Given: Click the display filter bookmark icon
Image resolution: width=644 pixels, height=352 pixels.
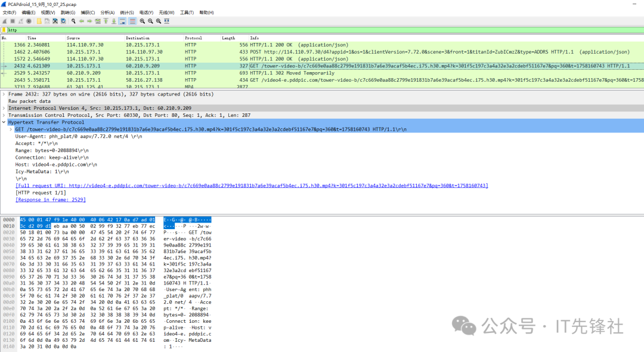Looking at the screenshot, I should (4, 30).
